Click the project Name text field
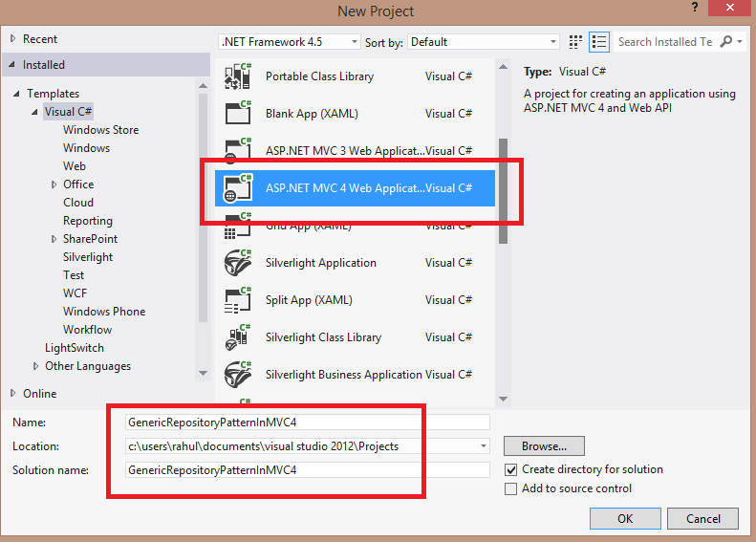The width and height of the screenshot is (756, 542). pyautogui.click(x=307, y=422)
